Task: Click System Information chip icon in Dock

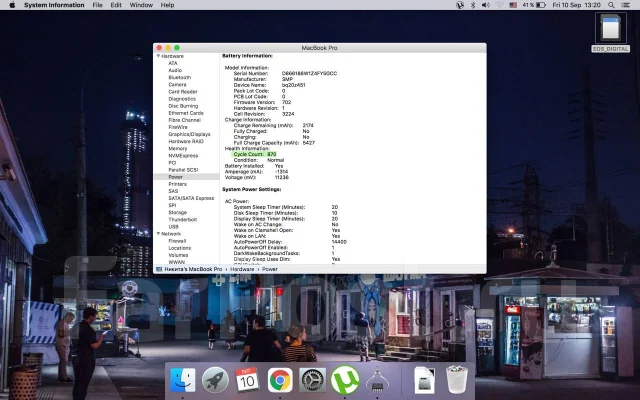Action: tap(377, 380)
